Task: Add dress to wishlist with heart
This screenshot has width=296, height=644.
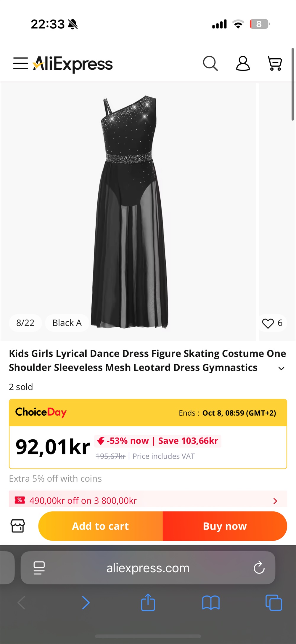Action: [x=268, y=323]
